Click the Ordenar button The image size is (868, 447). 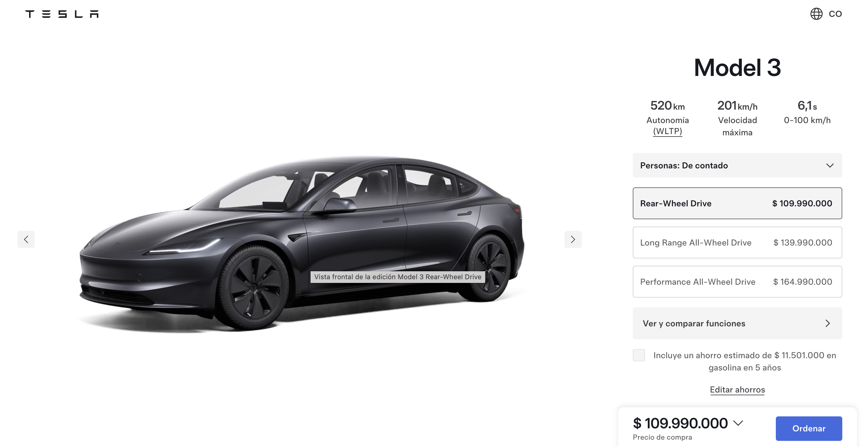click(809, 428)
